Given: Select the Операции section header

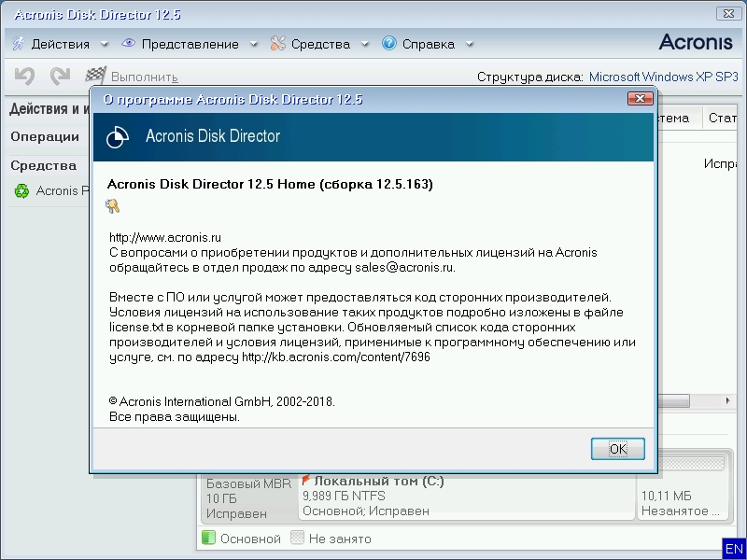Looking at the screenshot, I should click(45, 136).
